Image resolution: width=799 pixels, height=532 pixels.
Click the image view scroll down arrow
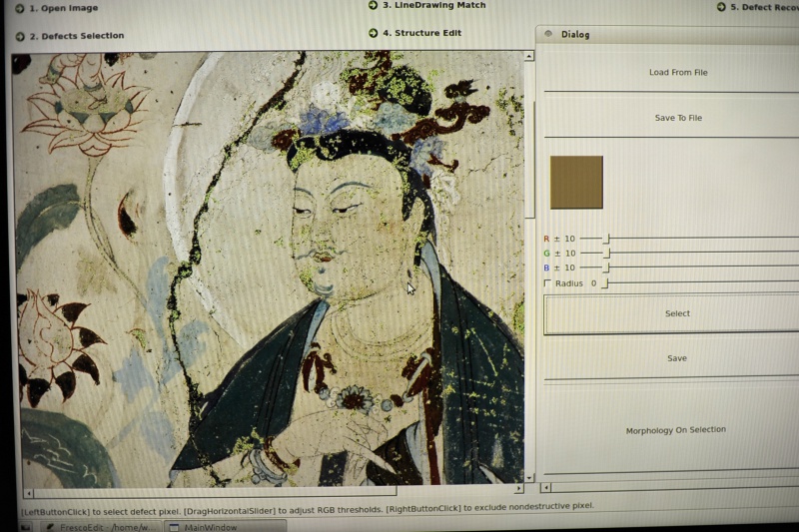pyautogui.click(x=529, y=477)
